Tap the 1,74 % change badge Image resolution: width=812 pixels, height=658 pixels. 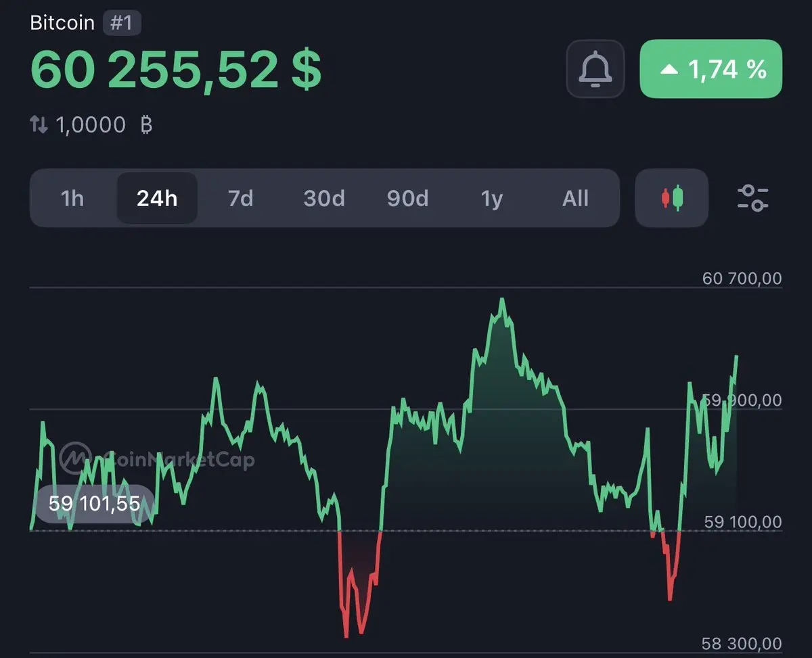coord(711,69)
